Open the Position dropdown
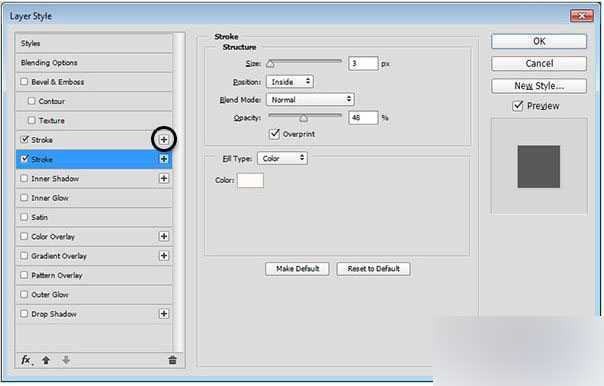 tap(290, 82)
